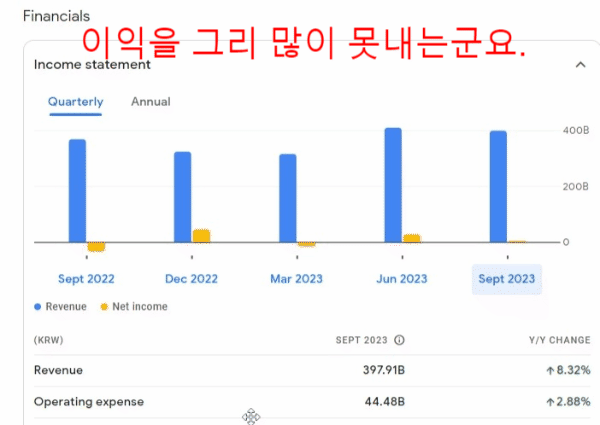Click the Revenue legend label

click(x=66, y=307)
